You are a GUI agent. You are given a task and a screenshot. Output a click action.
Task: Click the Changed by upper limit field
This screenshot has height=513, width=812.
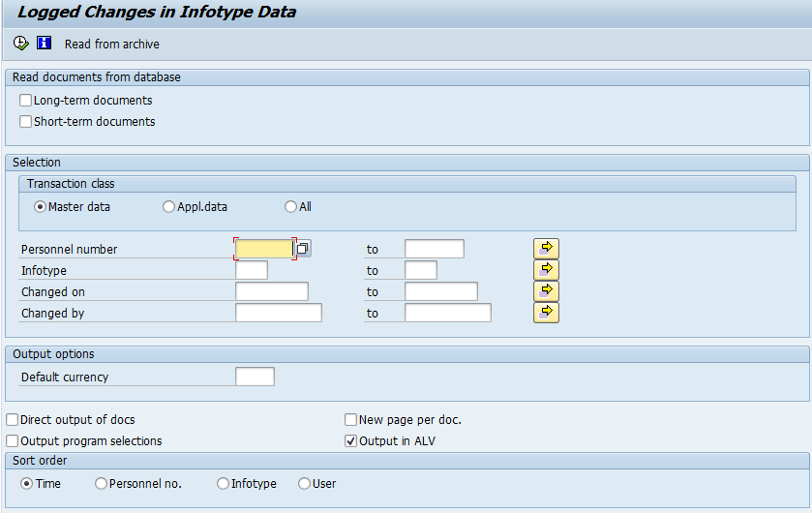447,313
